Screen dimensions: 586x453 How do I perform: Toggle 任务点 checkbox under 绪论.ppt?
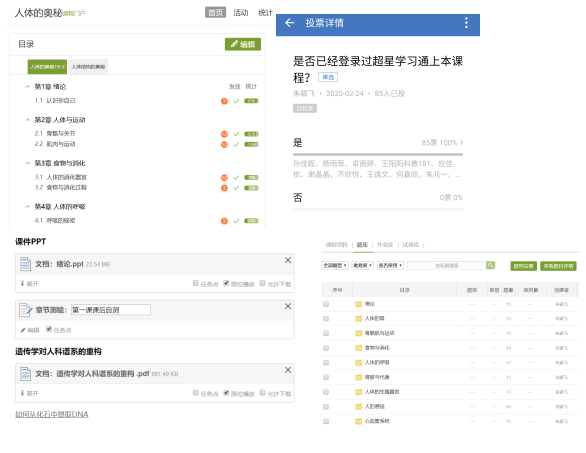(x=195, y=283)
